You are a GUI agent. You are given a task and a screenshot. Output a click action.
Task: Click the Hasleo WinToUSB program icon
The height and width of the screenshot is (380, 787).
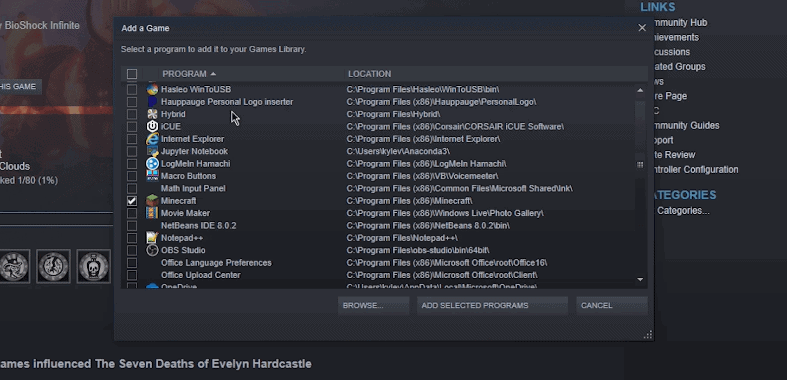[152, 89]
